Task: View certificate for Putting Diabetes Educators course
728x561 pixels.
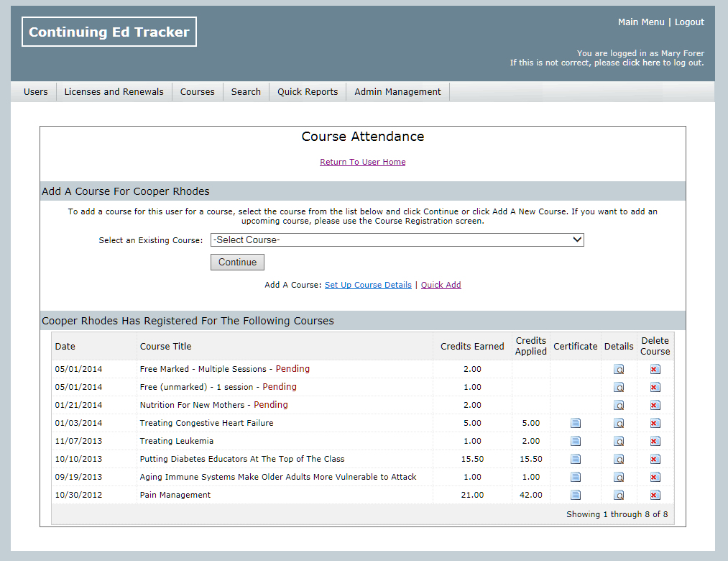Action: pyautogui.click(x=575, y=459)
